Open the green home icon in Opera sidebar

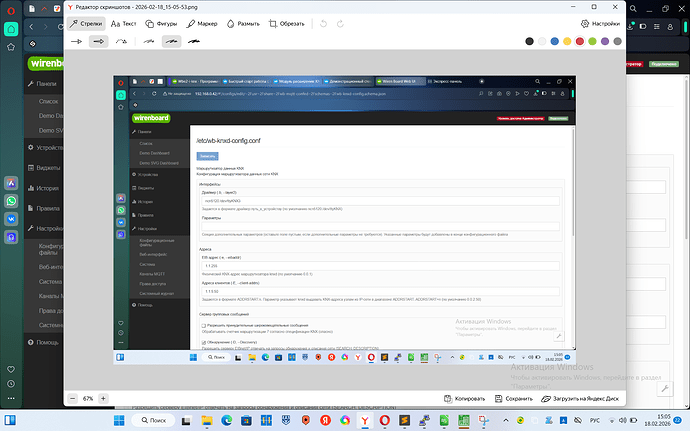(11, 29)
